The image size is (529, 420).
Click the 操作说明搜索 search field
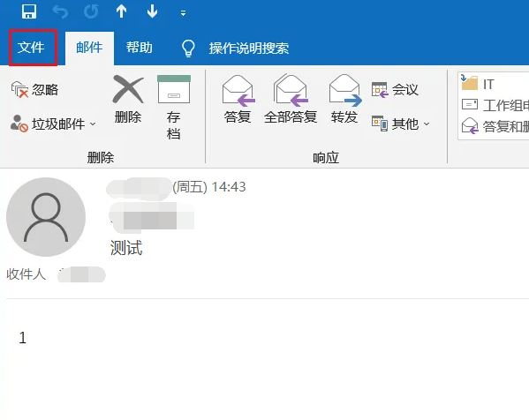[249, 49]
